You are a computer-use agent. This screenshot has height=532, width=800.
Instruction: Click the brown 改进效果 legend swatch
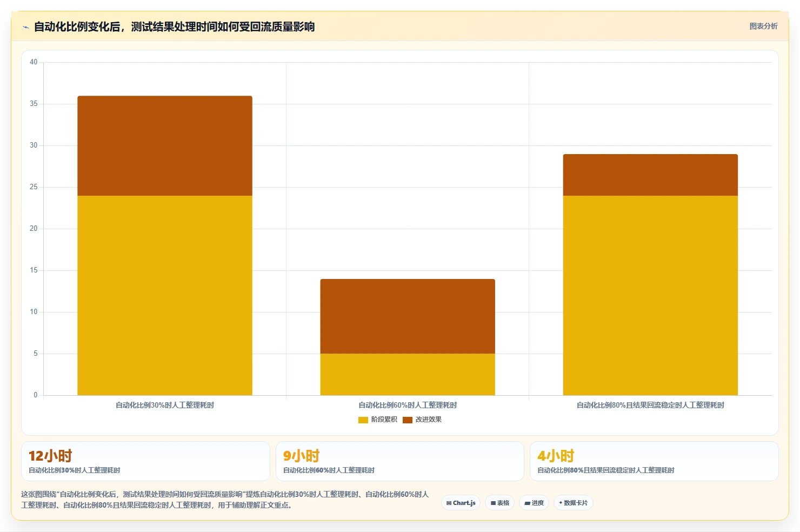click(408, 420)
